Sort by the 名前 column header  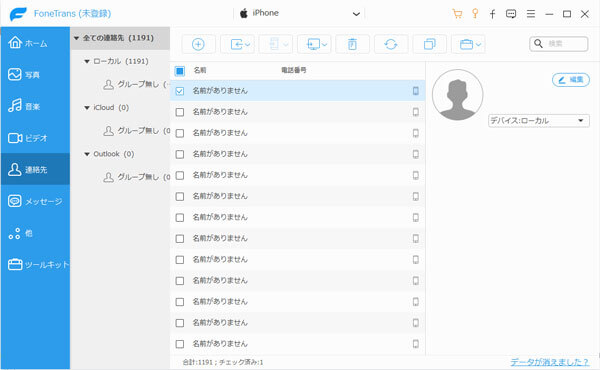200,70
